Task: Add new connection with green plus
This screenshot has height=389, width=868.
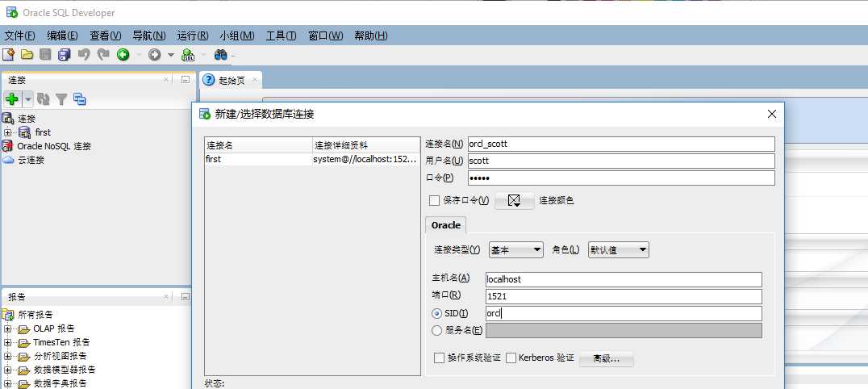Action: click(11, 99)
